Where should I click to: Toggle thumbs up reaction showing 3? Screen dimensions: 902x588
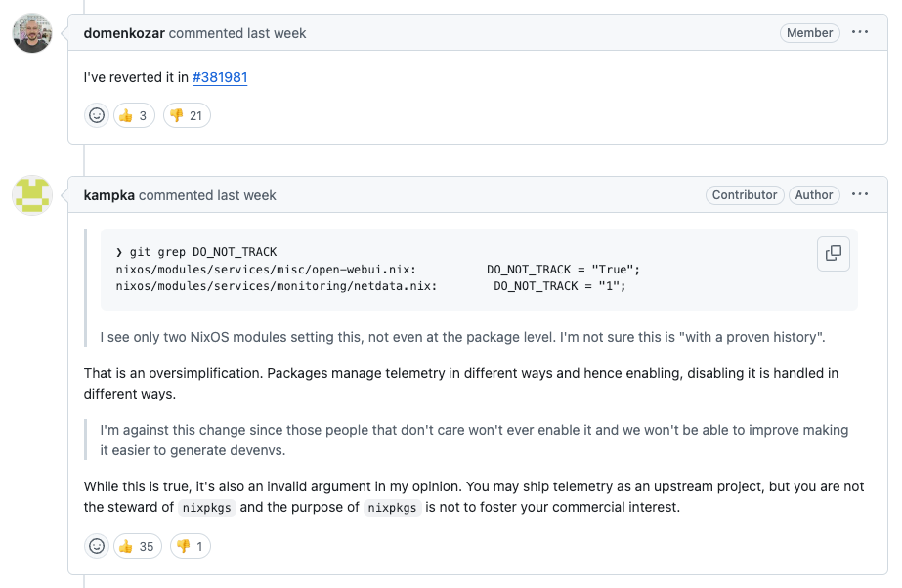coord(136,116)
